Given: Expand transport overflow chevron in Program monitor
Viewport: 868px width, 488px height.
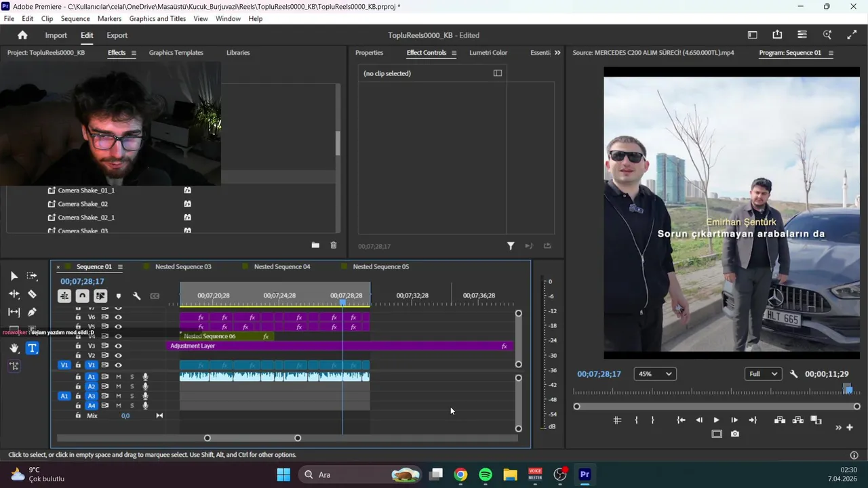Looking at the screenshot, I should [x=838, y=428].
